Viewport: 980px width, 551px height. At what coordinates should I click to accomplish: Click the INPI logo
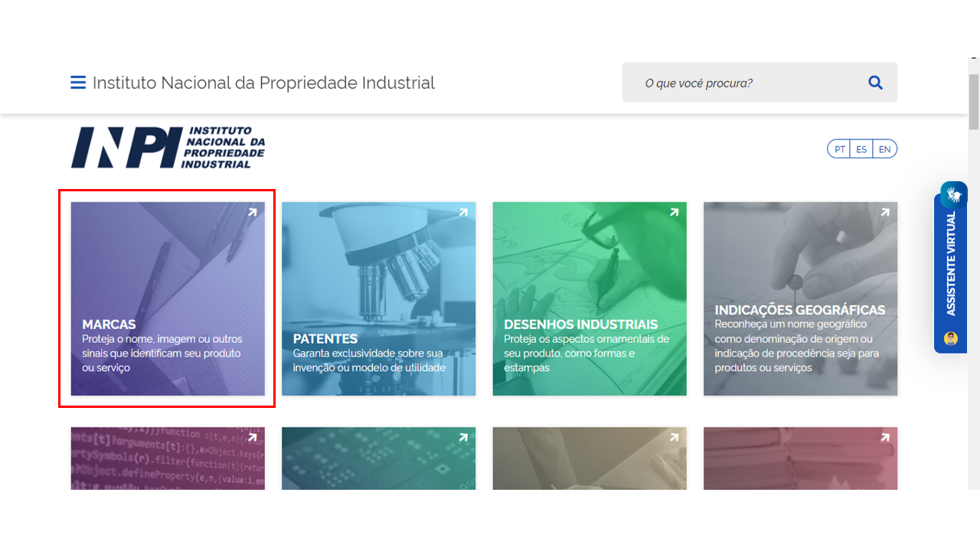pyautogui.click(x=168, y=148)
